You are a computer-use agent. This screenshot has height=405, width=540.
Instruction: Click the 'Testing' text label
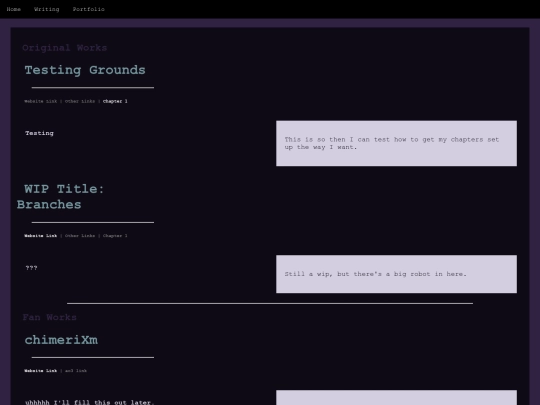click(x=39, y=133)
